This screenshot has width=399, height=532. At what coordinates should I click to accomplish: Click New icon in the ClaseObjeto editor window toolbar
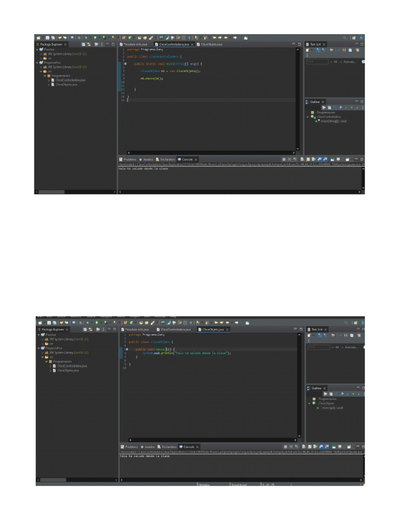[39, 322]
